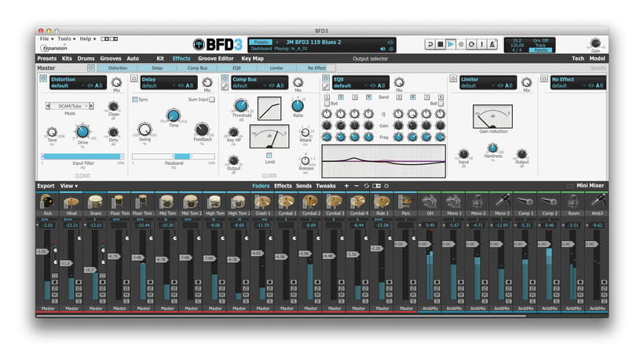Screen dimensions: 644x362
Task: Toggle No Effect slot power button
Action: 543,78
